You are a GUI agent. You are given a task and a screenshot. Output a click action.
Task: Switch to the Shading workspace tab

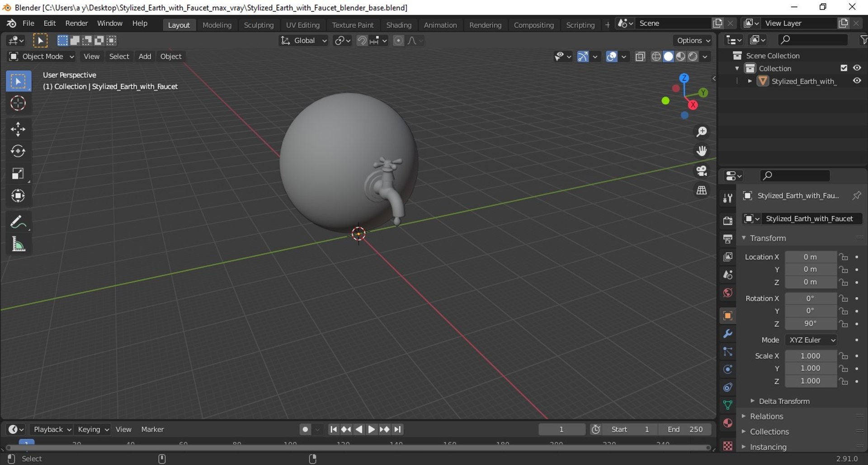[x=399, y=25]
